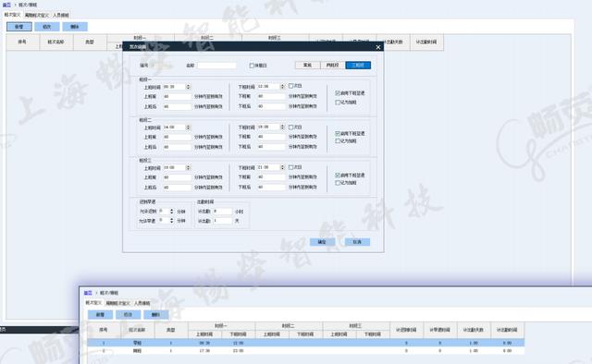Tick 次日 checkbox in 时段一

(290, 86)
